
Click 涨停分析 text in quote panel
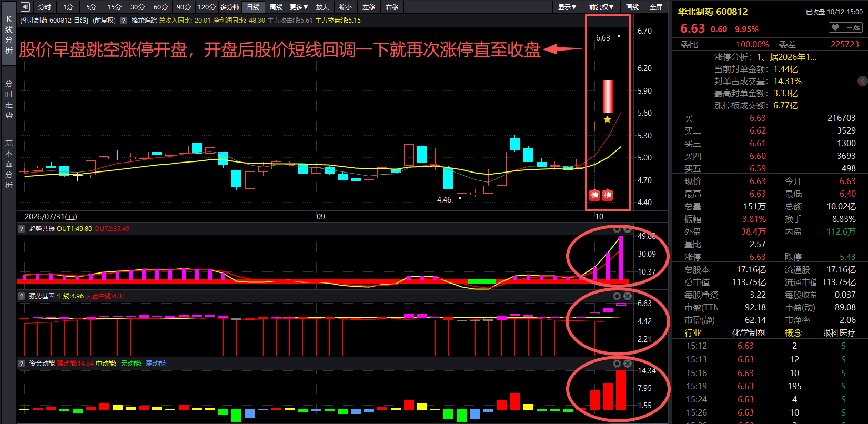[732, 57]
